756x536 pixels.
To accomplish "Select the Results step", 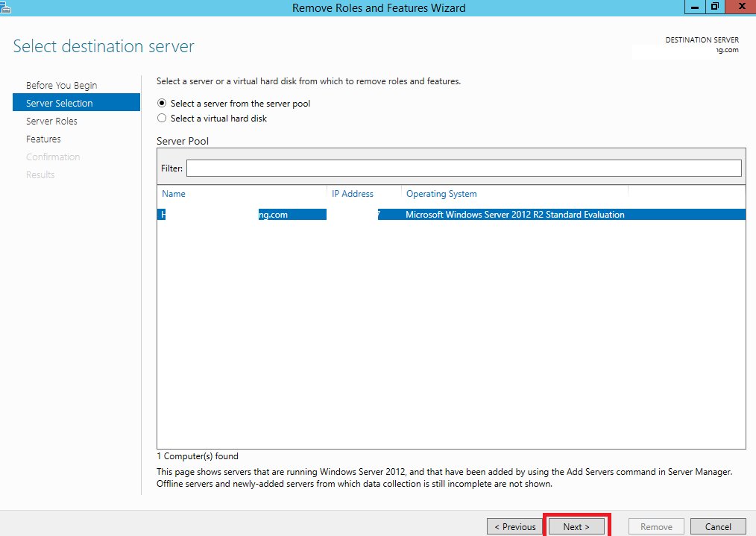I will 40,174.
